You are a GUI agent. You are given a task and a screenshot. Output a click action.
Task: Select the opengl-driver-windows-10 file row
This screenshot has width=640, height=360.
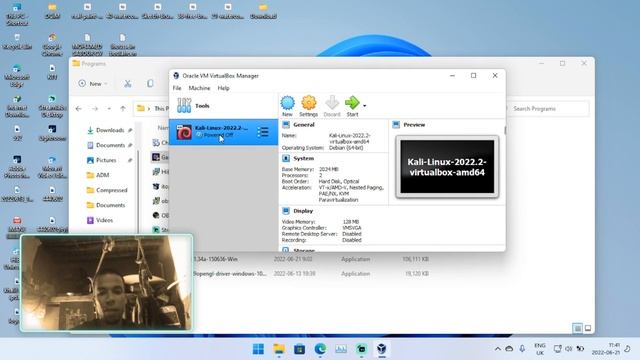(310, 273)
